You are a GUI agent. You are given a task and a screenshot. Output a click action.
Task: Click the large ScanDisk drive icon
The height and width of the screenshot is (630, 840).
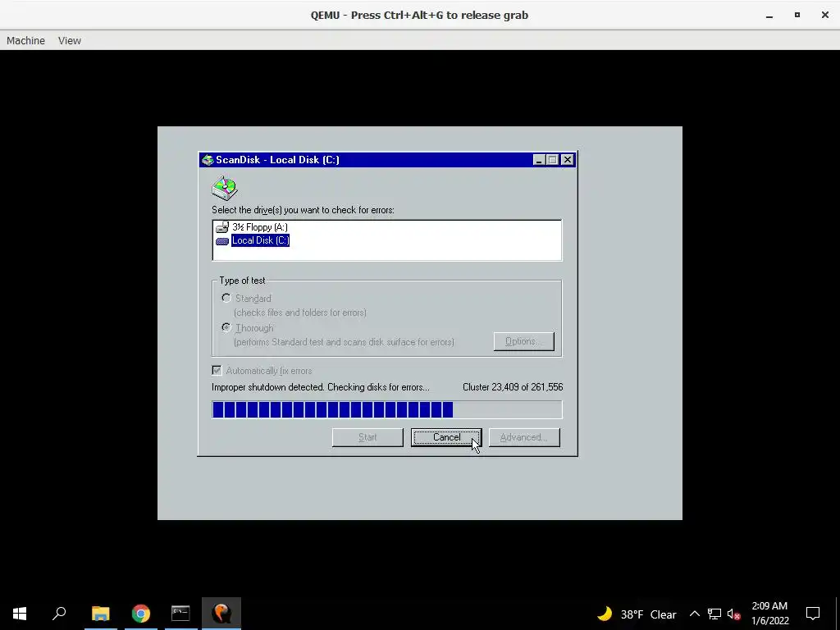coord(225,188)
